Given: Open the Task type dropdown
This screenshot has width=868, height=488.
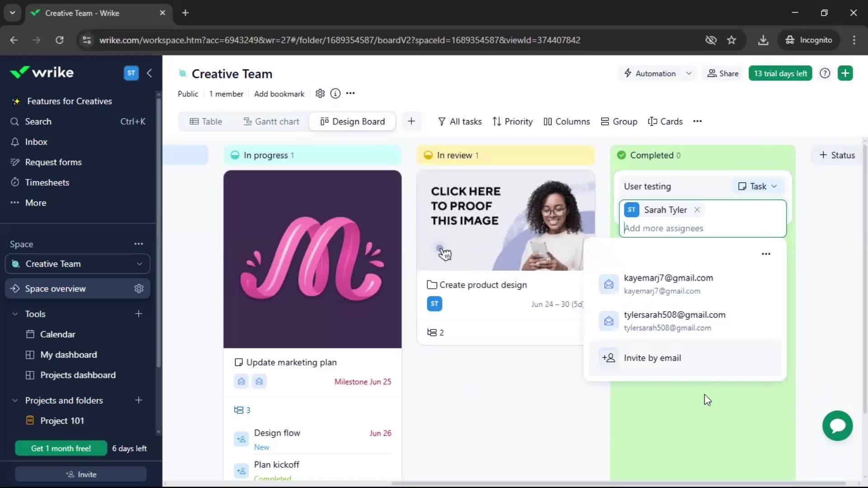Looking at the screenshot, I should [758, 186].
